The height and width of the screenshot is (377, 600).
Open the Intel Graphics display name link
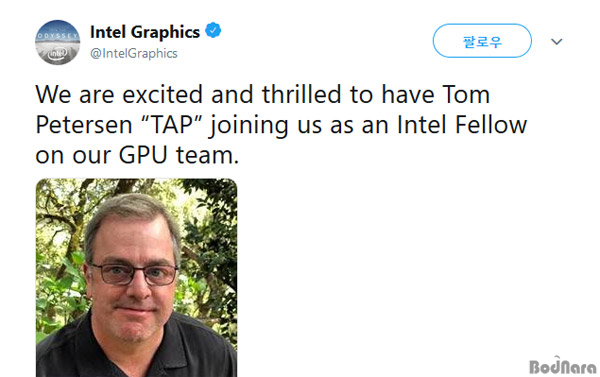pyautogui.click(x=145, y=32)
